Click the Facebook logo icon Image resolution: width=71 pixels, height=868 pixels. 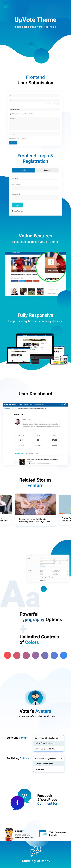pyautogui.click(x=17, y=803)
